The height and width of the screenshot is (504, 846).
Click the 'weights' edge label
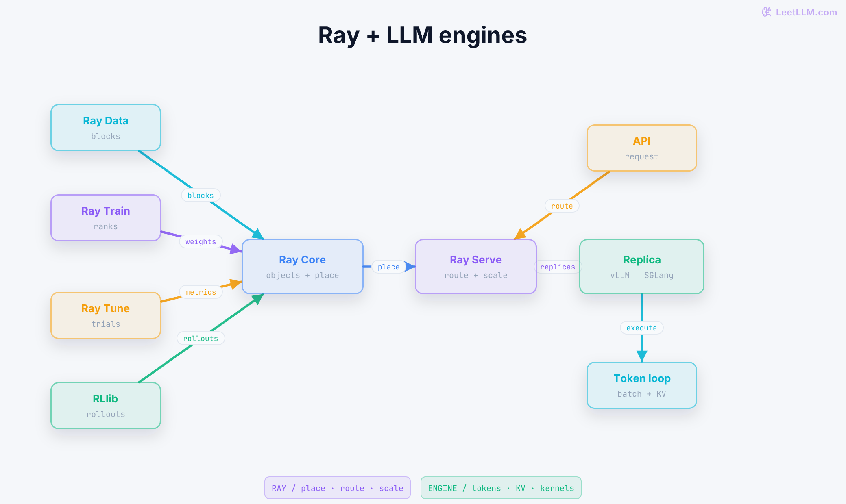pyautogui.click(x=201, y=242)
